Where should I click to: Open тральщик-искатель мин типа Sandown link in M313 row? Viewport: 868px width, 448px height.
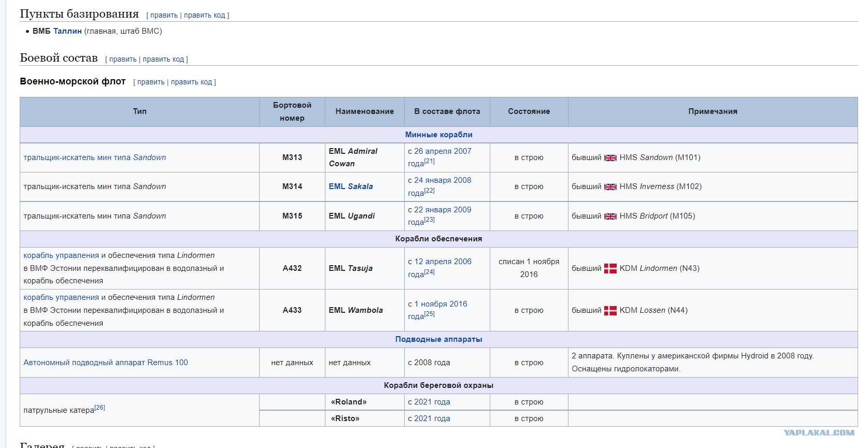(95, 157)
